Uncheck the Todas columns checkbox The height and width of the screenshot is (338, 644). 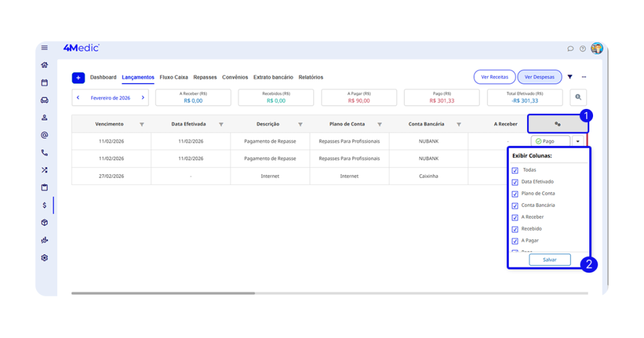tap(515, 171)
